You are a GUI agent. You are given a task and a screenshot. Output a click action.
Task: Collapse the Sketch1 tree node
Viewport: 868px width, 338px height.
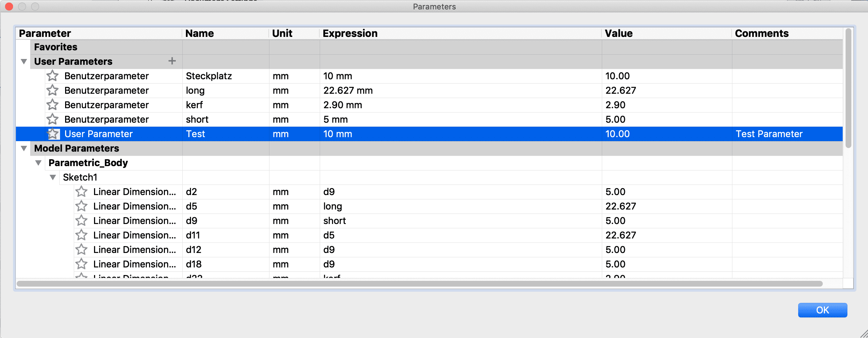click(x=53, y=177)
